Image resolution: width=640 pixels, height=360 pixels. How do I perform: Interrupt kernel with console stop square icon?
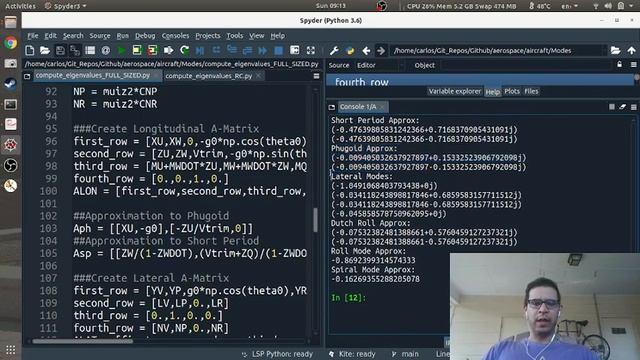click(611, 107)
